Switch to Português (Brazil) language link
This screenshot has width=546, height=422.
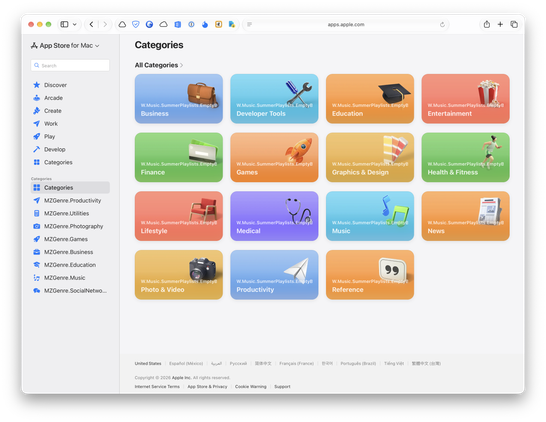(x=358, y=364)
